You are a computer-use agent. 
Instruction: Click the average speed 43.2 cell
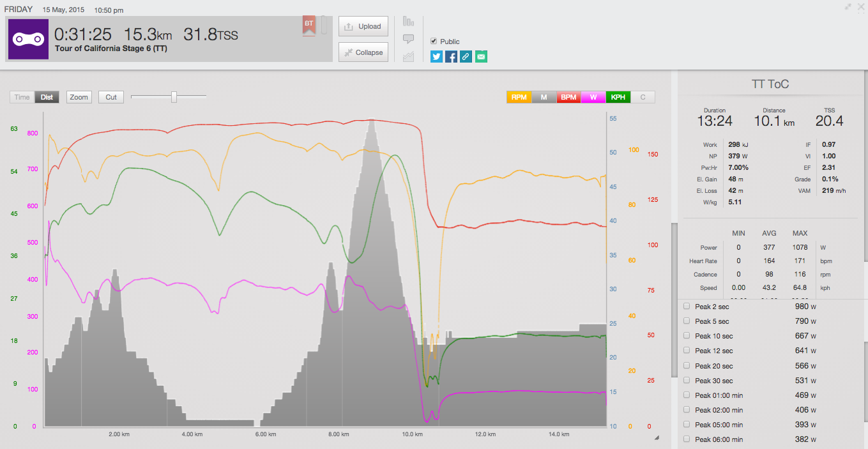pos(769,287)
